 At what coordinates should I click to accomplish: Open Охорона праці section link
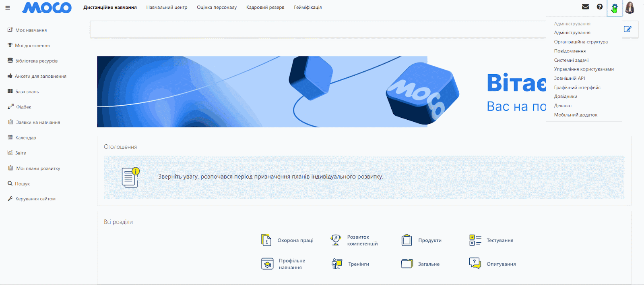[x=295, y=240]
